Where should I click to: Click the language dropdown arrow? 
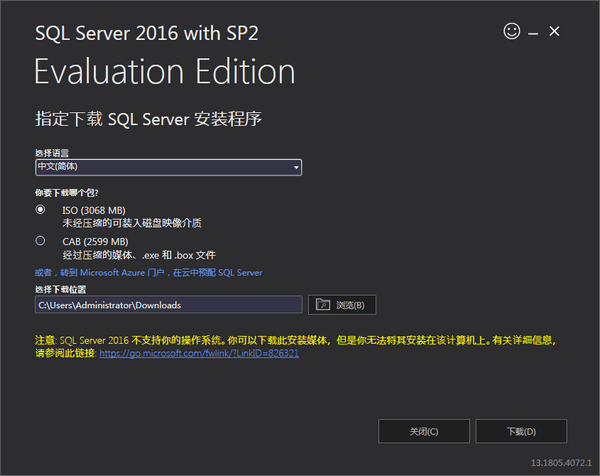(296, 168)
